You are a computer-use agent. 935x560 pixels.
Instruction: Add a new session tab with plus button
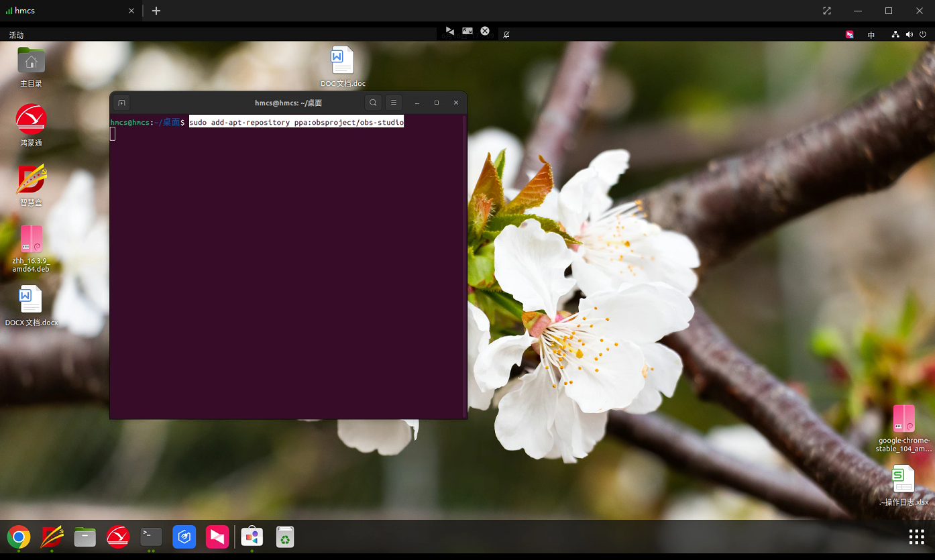coord(156,11)
